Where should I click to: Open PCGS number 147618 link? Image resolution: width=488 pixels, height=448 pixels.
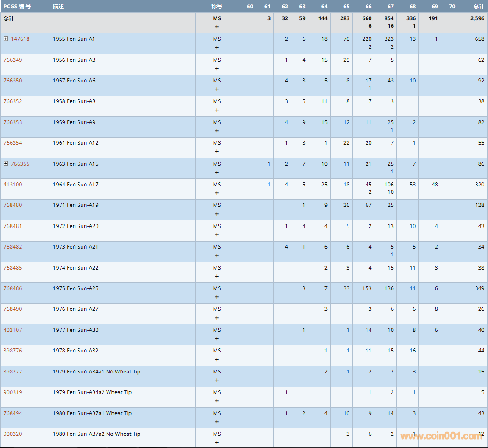point(20,39)
